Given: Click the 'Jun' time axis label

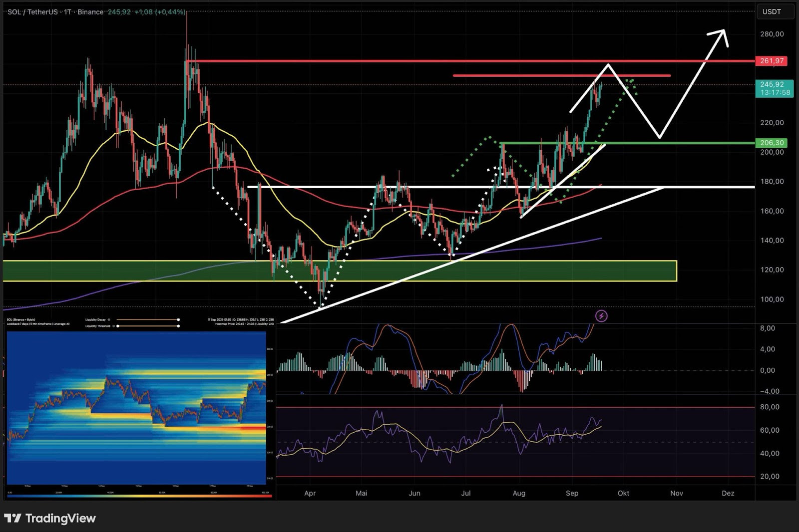Looking at the screenshot, I should [x=414, y=493].
